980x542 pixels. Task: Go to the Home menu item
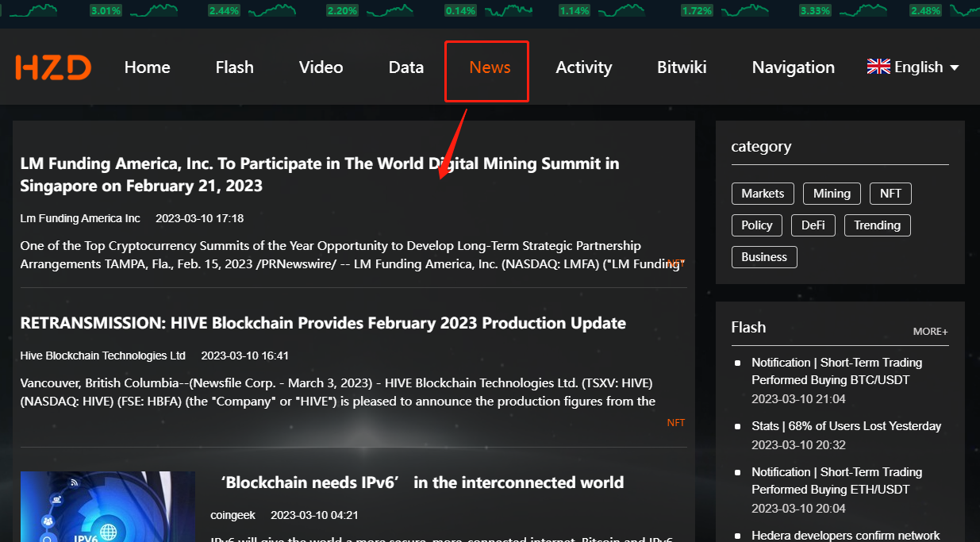(x=148, y=67)
